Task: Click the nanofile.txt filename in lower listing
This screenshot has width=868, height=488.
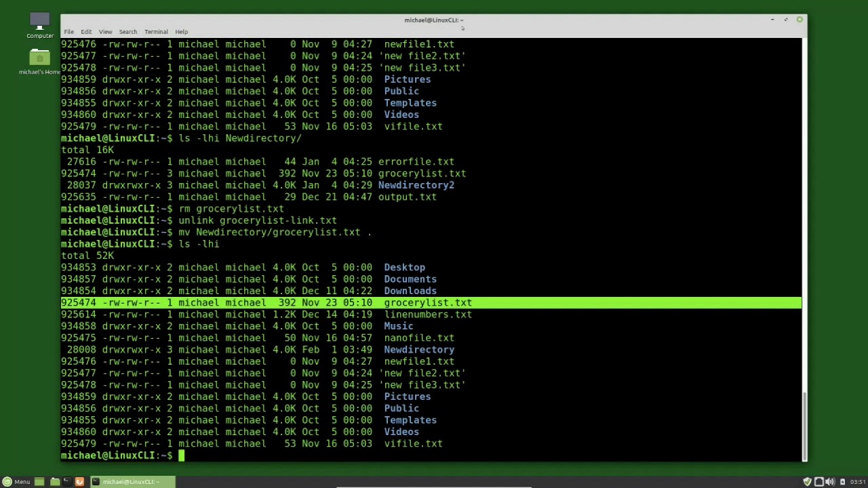Action: coord(419,338)
